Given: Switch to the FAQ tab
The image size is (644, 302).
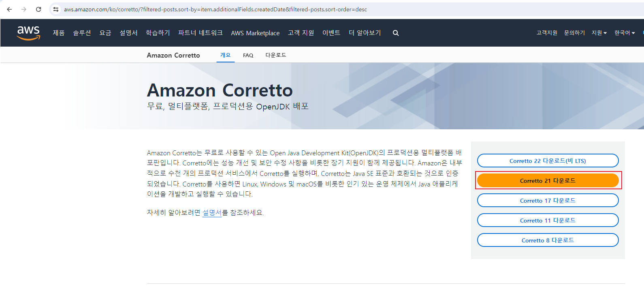Looking at the screenshot, I should pos(248,55).
